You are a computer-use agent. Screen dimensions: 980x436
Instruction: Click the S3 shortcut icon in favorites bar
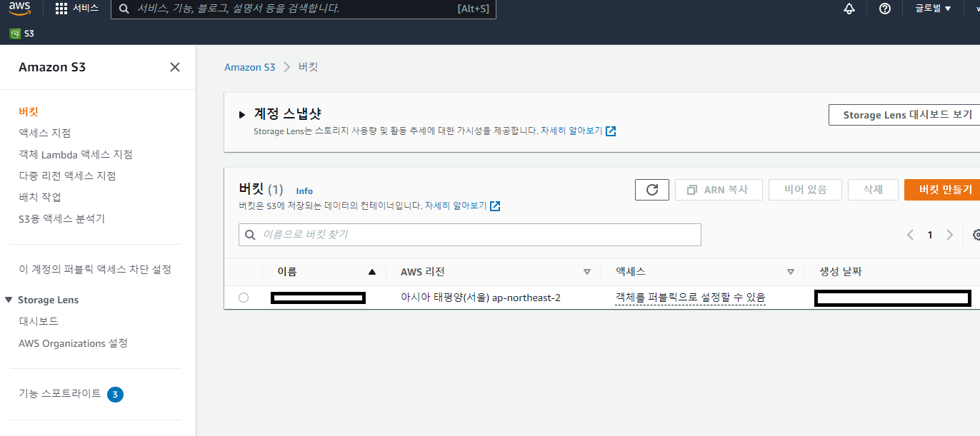click(x=15, y=34)
